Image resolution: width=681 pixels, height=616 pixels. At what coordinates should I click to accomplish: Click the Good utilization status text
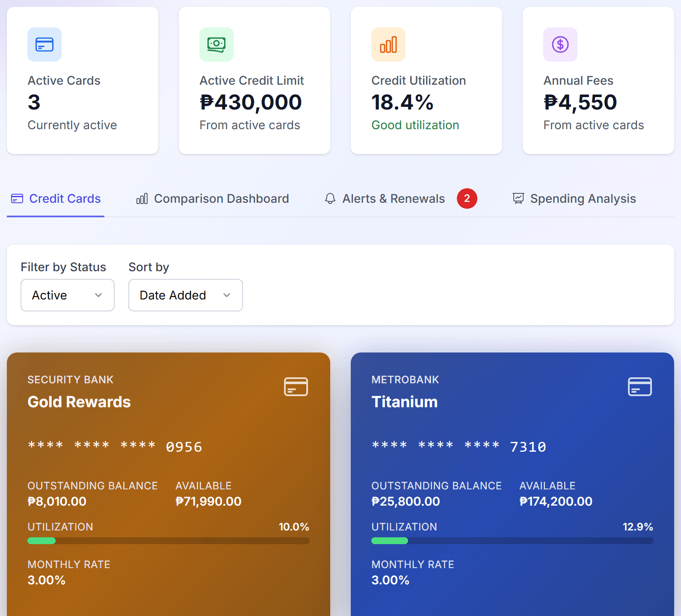click(x=415, y=125)
